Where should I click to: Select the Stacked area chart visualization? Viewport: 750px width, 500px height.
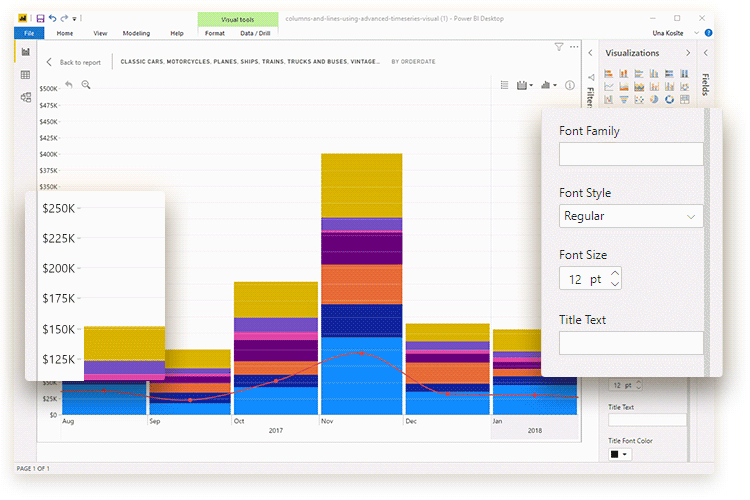point(639,86)
